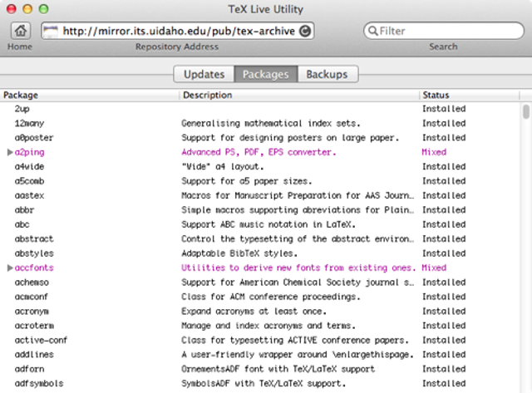Click the Installed status of 2up
This screenshot has height=393, width=532.
[x=444, y=109]
